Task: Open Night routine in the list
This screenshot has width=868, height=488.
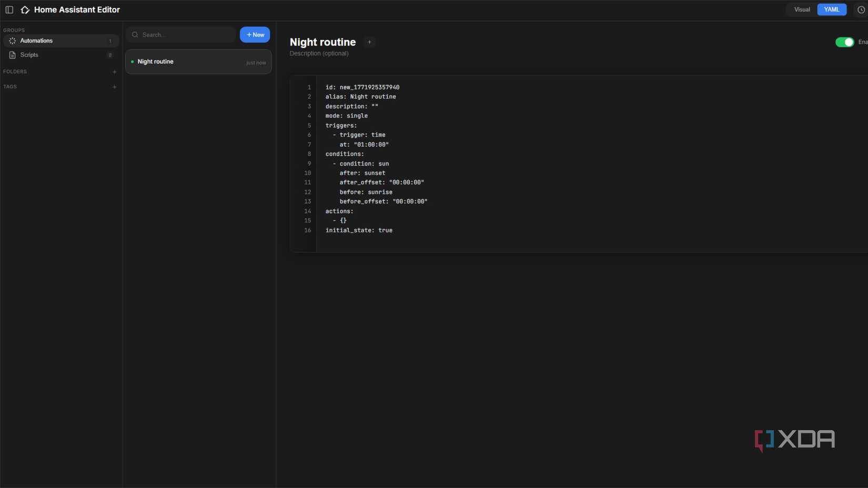Action: pyautogui.click(x=198, y=62)
